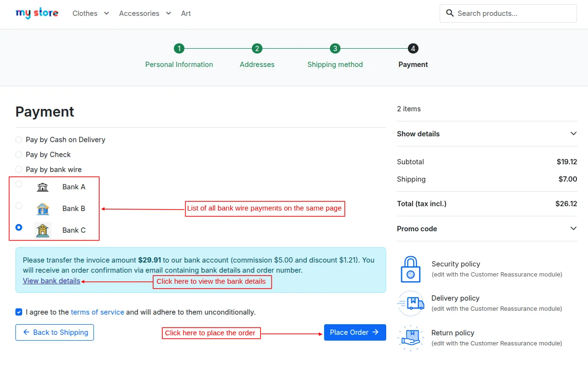The width and height of the screenshot is (588, 370).
Task: Choose Bank A radio button
Action: click(19, 184)
